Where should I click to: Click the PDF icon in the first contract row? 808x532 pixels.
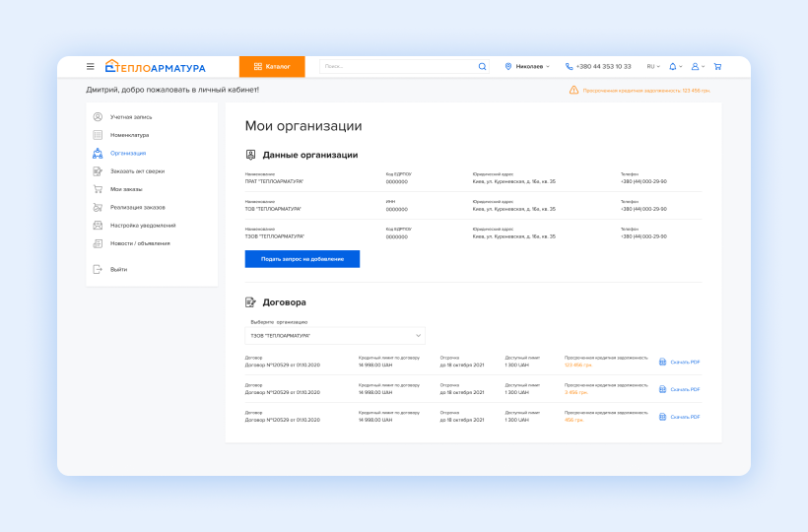pyautogui.click(x=662, y=363)
